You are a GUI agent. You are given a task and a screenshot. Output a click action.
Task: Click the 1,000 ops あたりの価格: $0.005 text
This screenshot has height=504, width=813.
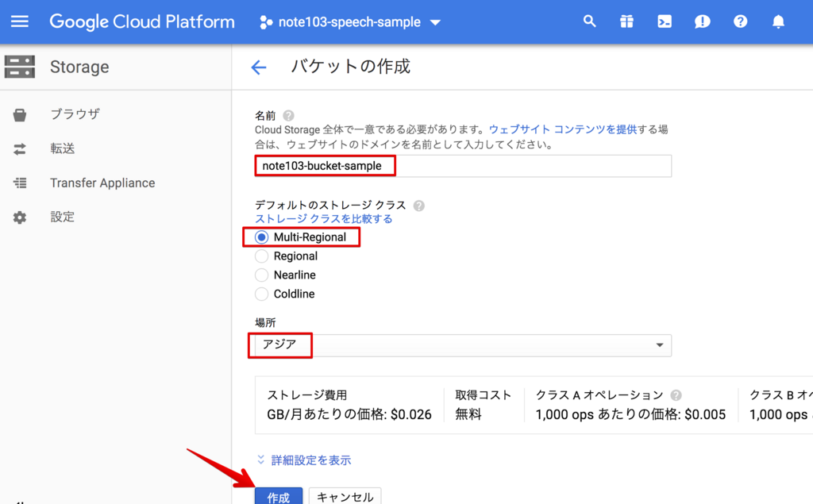pyautogui.click(x=630, y=415)
